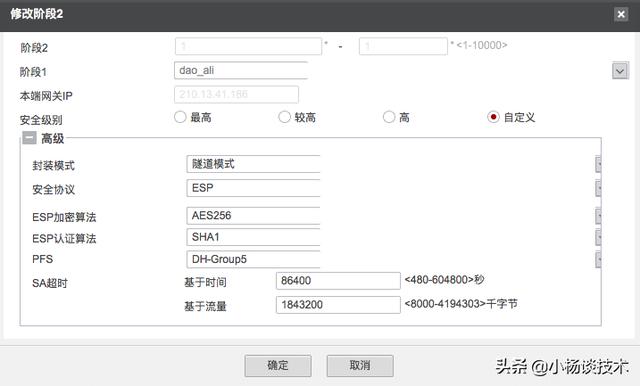Collapse the 高级 section
This screenshot has width=640, height=386.
point(29,138)
